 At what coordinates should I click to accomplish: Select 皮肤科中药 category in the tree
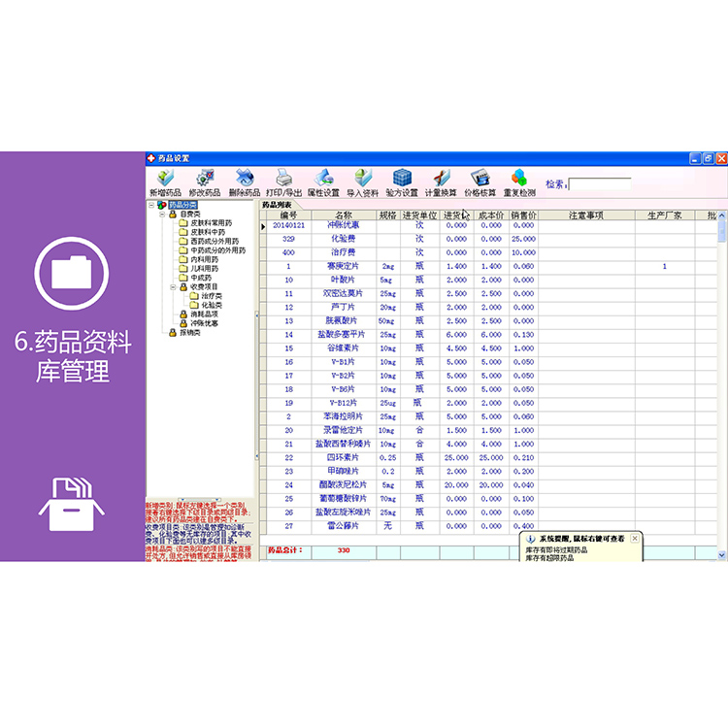[x=208, y=232]
